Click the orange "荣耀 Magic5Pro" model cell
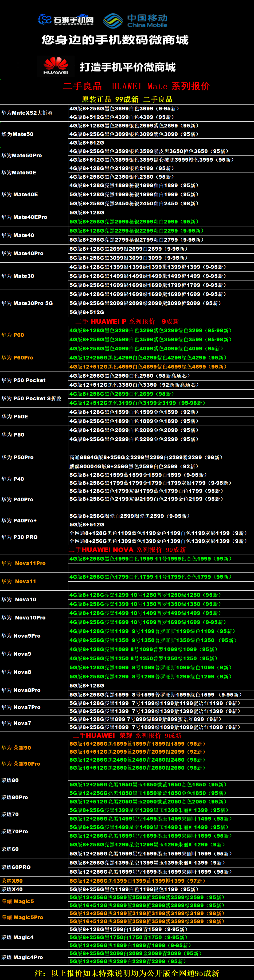The image size is (254, 980). coord(34,918)
